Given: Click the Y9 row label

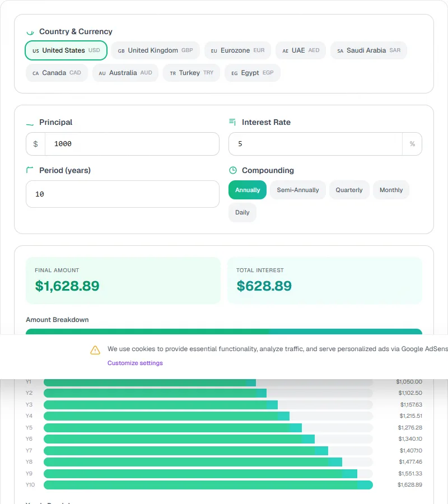Looking at the screenshot, I should pyautogui.click(x=29, y=473).
